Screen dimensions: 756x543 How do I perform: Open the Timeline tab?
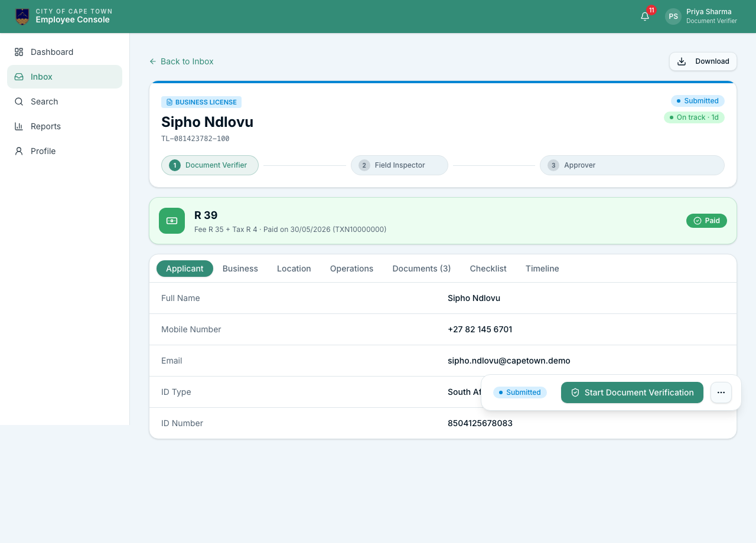point(542,269)
